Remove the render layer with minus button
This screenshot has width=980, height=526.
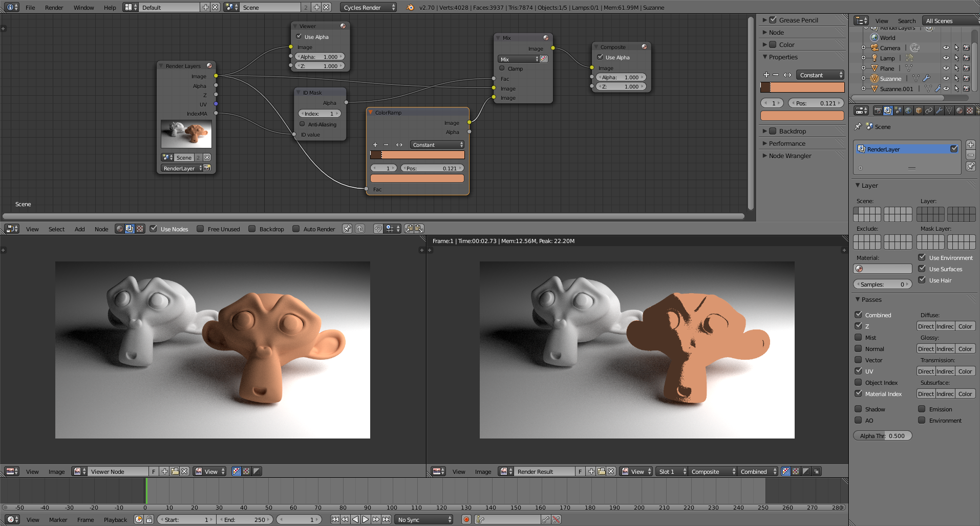click(x=970, y=155)
